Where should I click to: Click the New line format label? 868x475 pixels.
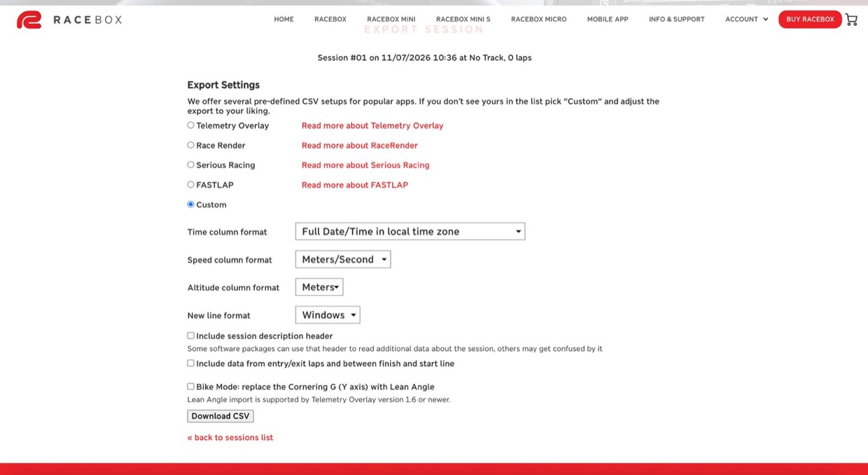point(219,316)
